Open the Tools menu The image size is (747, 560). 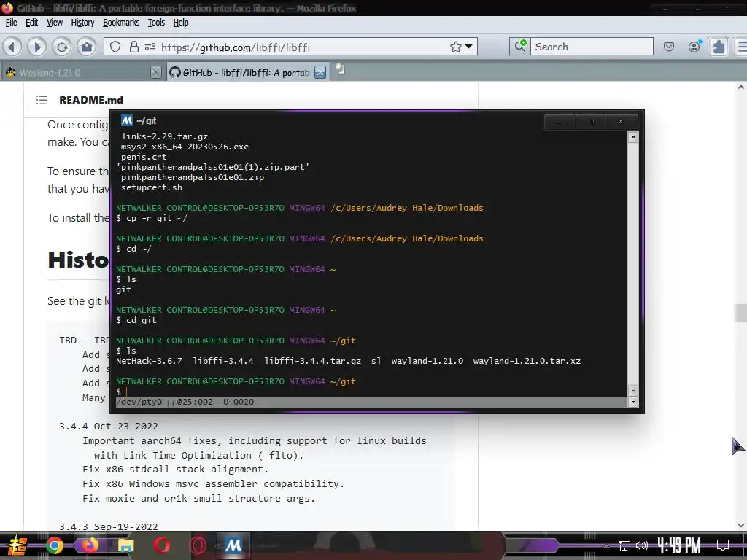point(156,23)
